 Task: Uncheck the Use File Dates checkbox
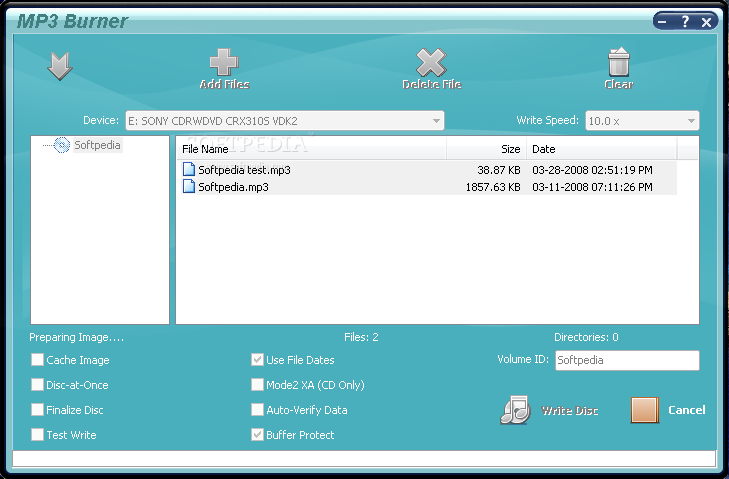point(257,359)
